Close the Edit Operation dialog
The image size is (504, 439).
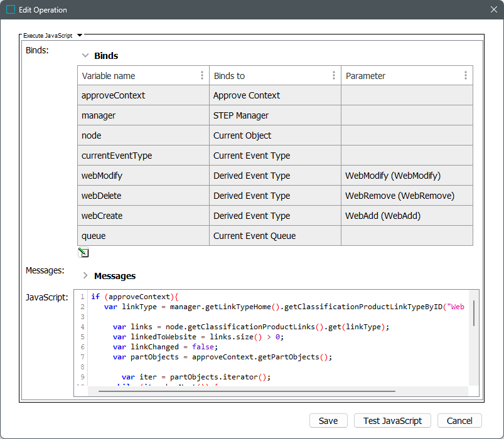[493, 10]
